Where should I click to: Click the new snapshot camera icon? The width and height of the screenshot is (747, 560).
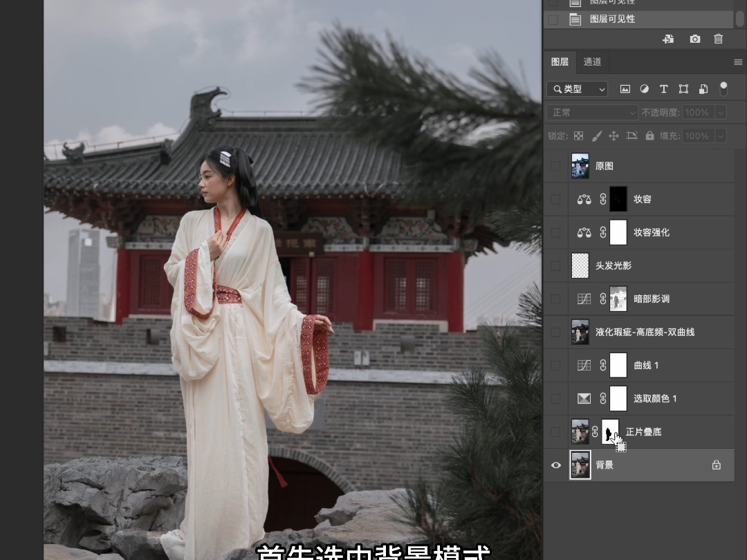coord(694,39)
